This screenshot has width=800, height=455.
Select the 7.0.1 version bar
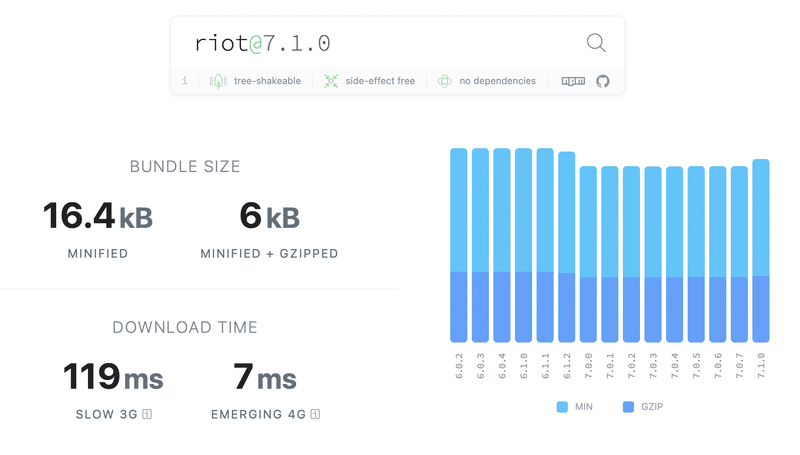(610, 254)
